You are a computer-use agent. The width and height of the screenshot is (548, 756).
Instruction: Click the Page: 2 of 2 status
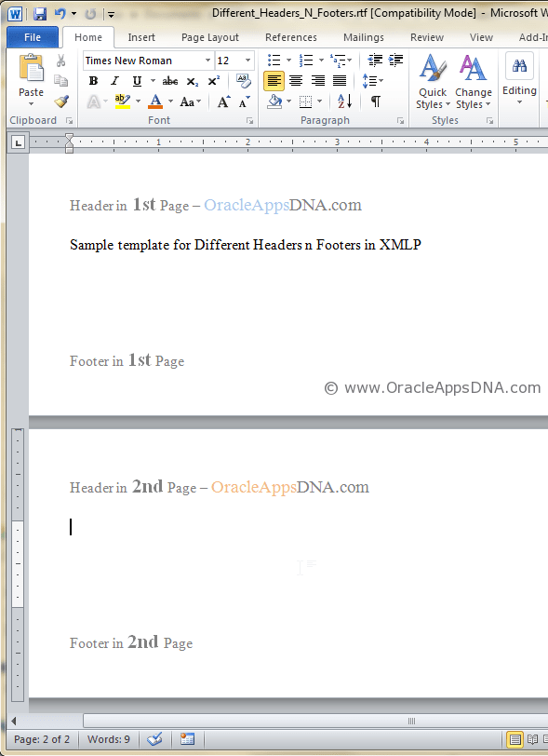click(42, 739)
